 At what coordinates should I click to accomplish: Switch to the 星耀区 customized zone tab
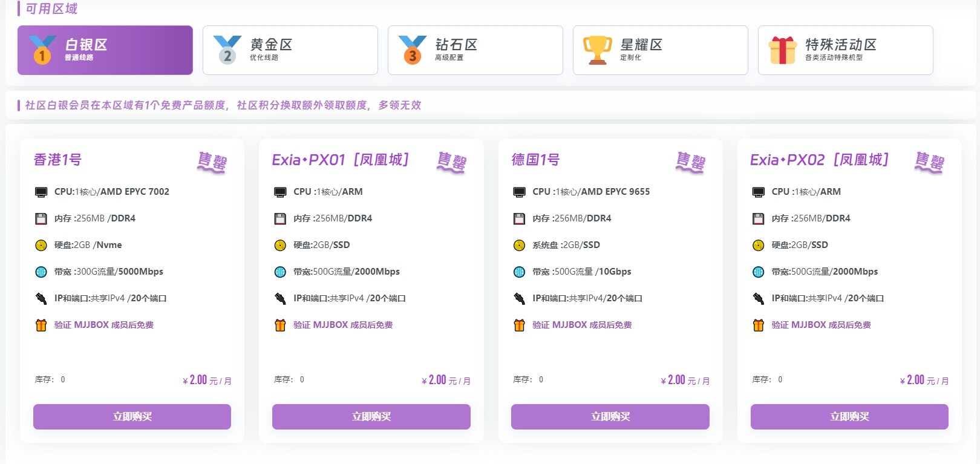[661, 50]
